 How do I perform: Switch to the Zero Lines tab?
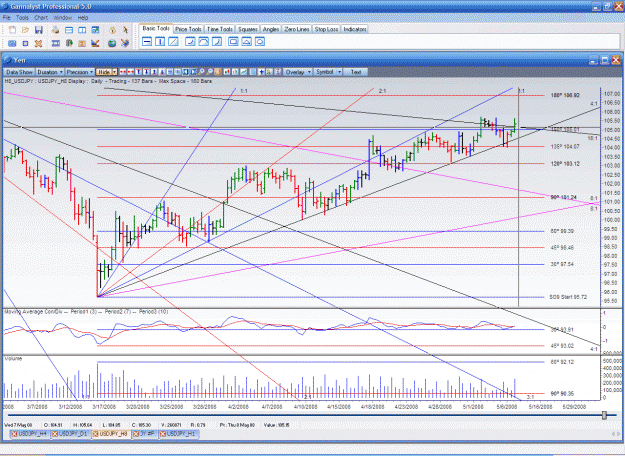tap(297, 29)
